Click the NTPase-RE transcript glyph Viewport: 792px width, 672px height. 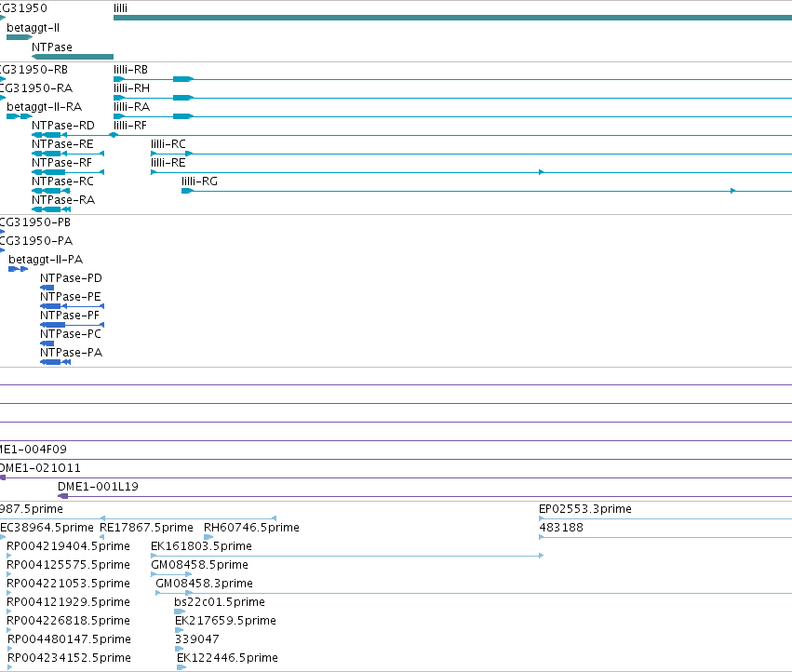68,154
